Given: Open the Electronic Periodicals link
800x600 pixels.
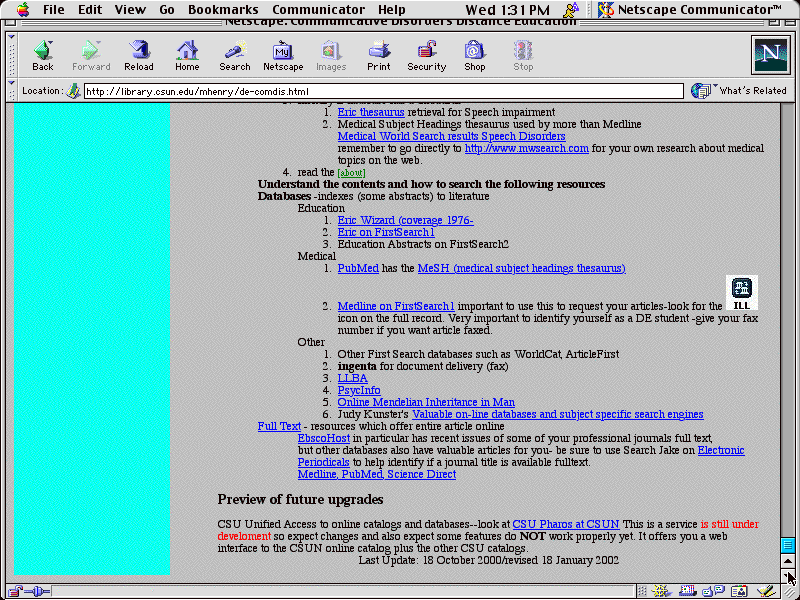Looking at the screenshot, I should (720, 451).
